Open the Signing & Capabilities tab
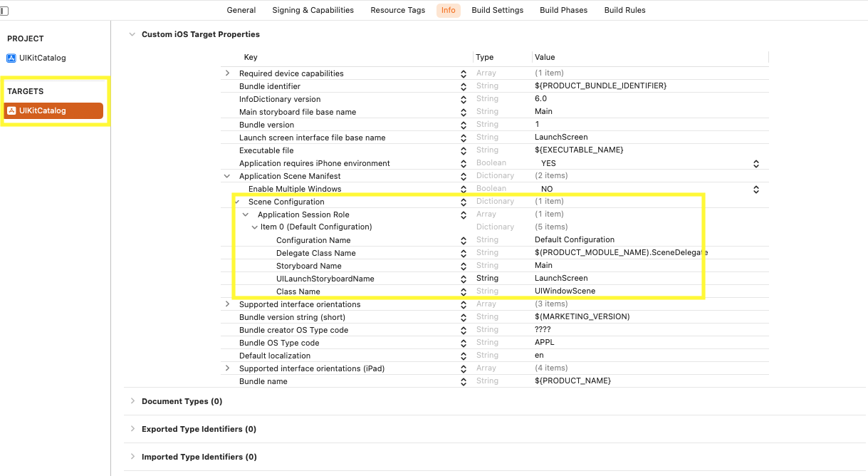This screenshot has height=476, width=868. click(x=313, y=10)
